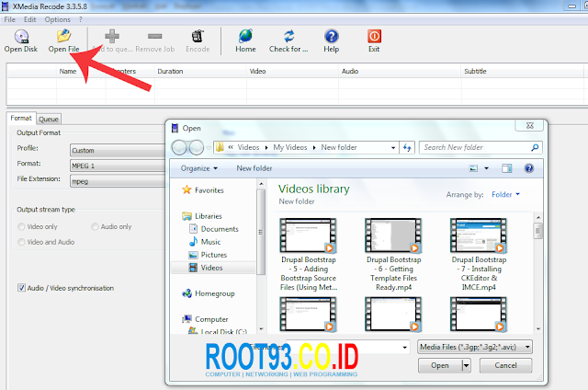Go to Home globe icon

[x=245, y=37]
